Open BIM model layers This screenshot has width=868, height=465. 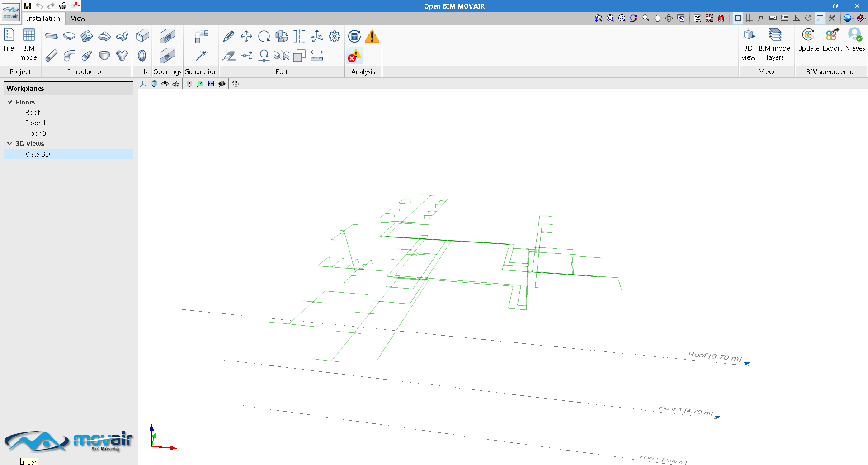pos(775,44)
